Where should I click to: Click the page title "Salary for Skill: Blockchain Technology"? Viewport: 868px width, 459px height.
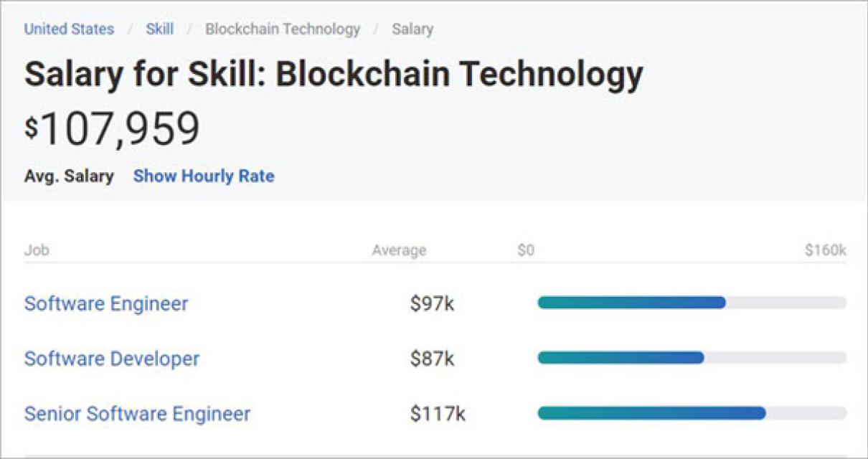pyautogui.click(x=334, y=72)
